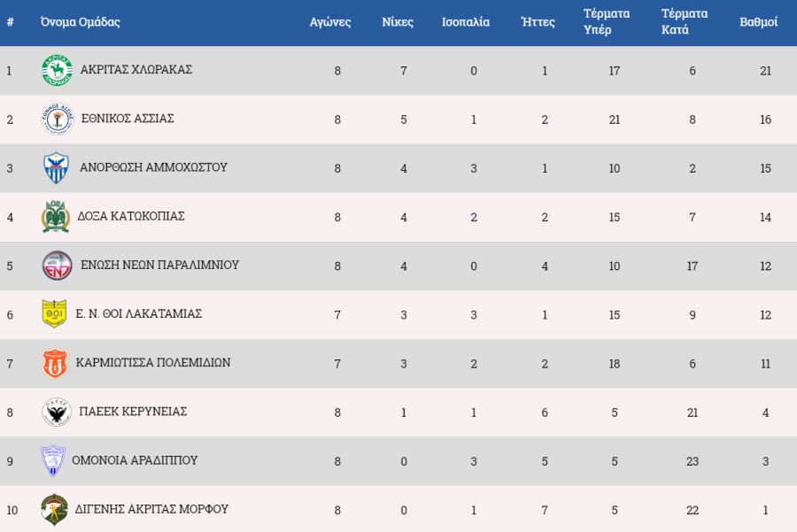Screen dimensions: 797x532
Task: Open the ΔΙΓΕΝΗΣ ΑΚΡΙΤΑΣ ΜΟΡΦΟΥ team name
Action: click(x=151, y=509)
